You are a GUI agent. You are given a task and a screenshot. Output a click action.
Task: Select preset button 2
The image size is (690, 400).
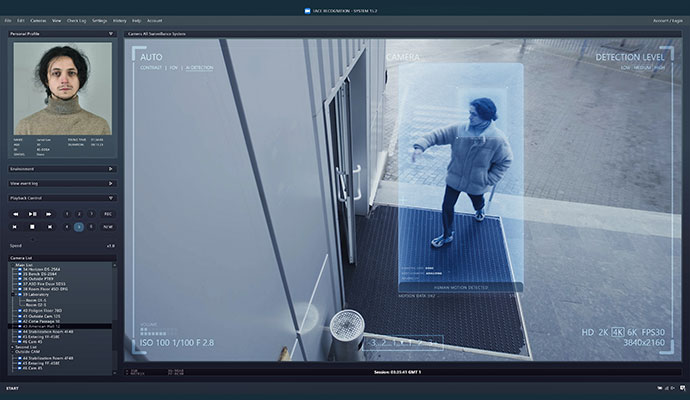pos(79,214)
